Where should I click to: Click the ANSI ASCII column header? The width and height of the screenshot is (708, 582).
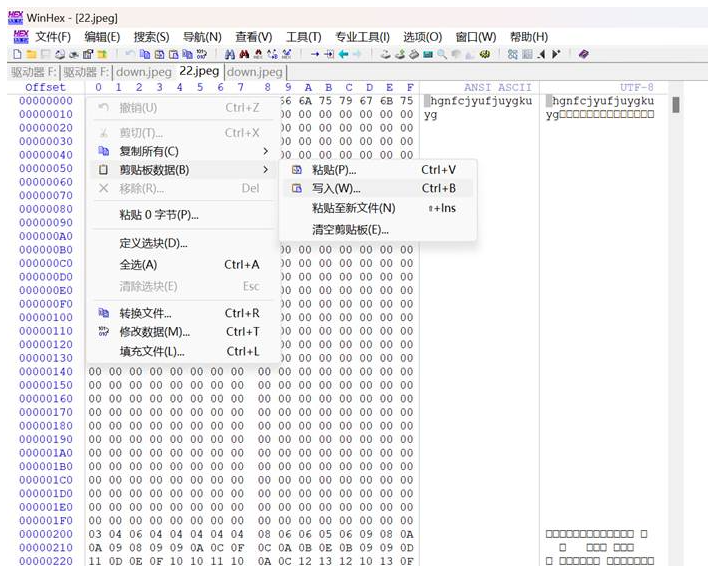[x=498, y=87]
